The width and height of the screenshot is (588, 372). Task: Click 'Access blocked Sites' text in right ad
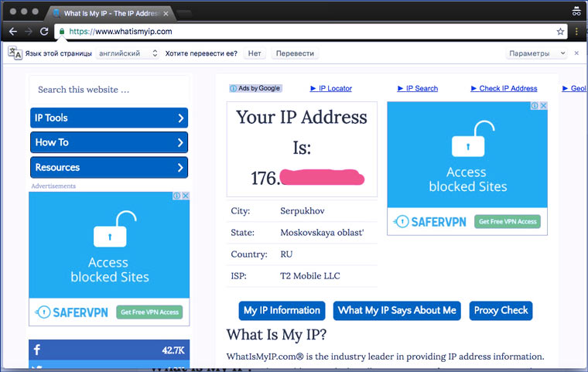(x=468, y=179)
